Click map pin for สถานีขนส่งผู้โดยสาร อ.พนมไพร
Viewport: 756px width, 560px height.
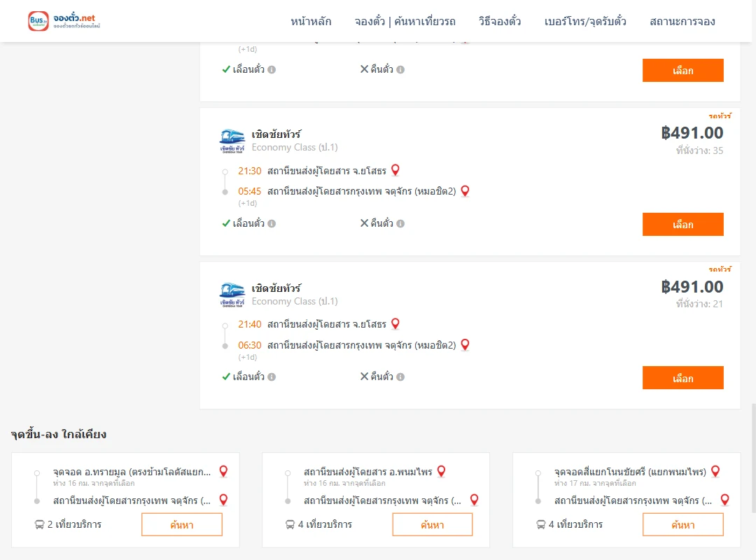(441, 471)
